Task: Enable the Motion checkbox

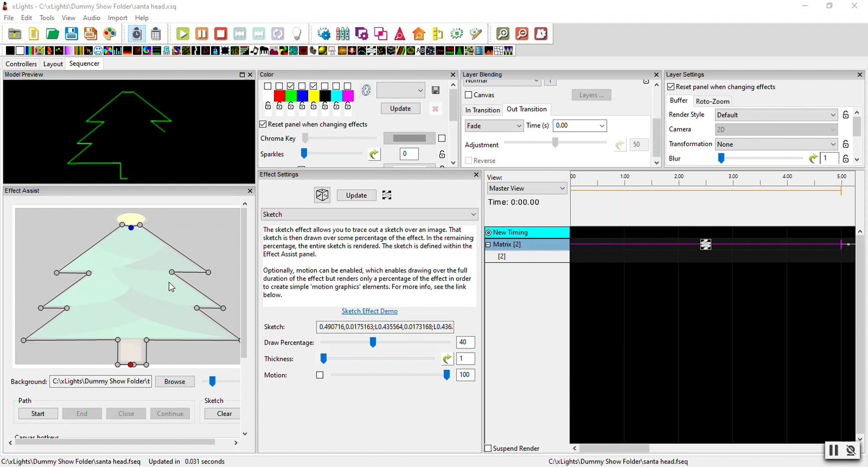Action: [x=320, y=375]
